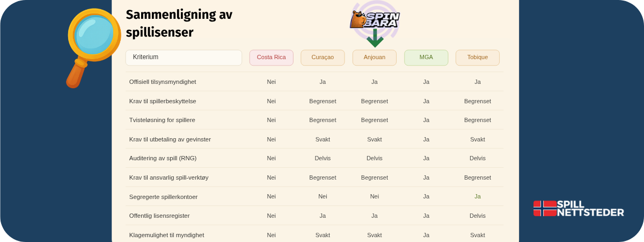Click Tobique 'Delvis' for Offentlig lisensregister

(478, 216)
